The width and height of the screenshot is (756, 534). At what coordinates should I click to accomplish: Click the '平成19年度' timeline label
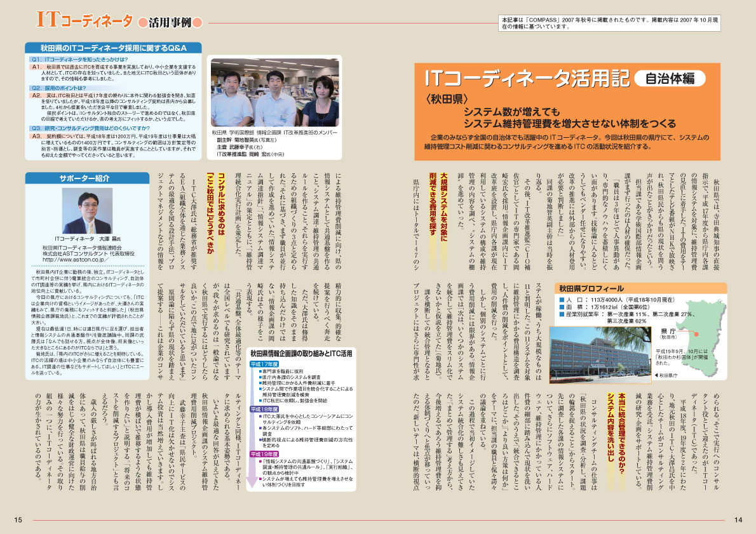tap(264, 454)
